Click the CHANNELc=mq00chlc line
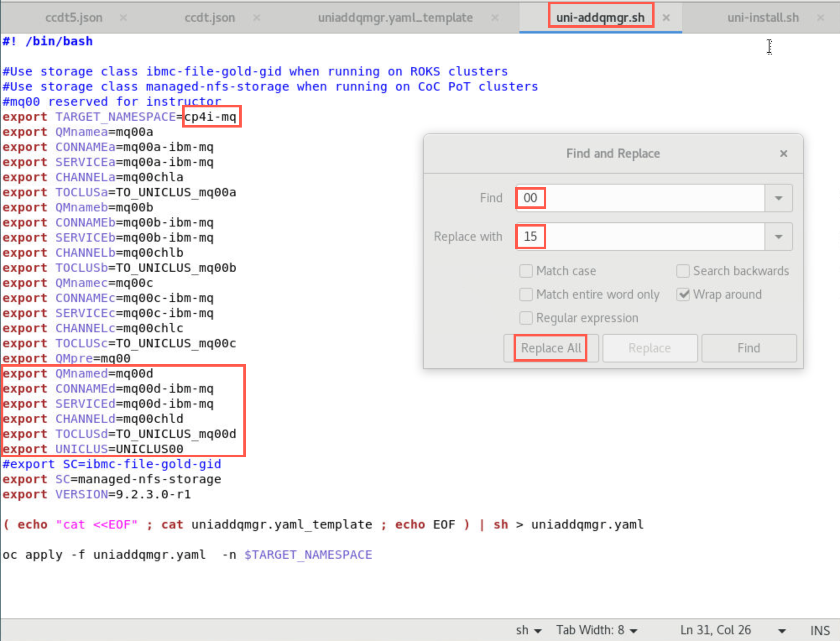The width and height of the screenshot is (840, 641). point(93,328)
